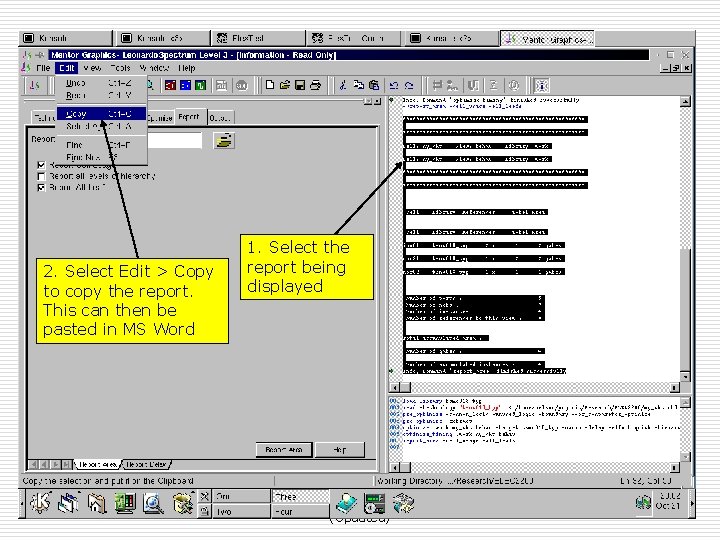Enable Report all levels of hierarchy checkbox
The height and width of the screenshot is (540, 720).
(41, 176)
